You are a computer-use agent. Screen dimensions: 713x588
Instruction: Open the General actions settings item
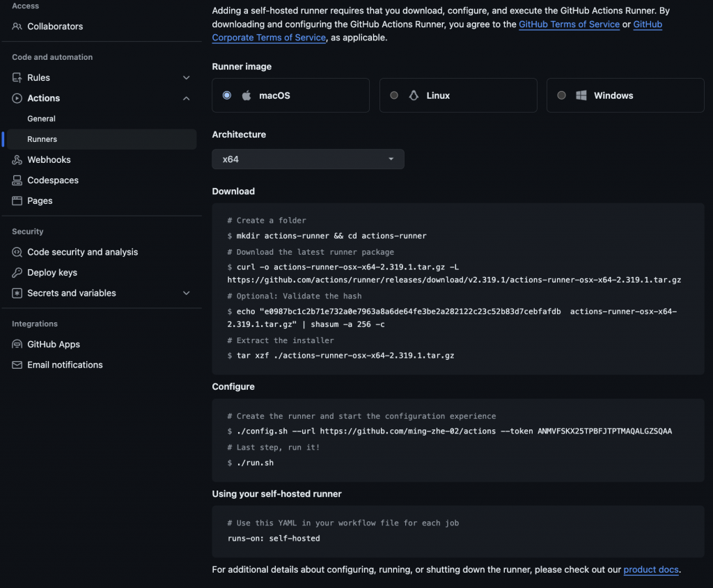(x=42, y=119)
